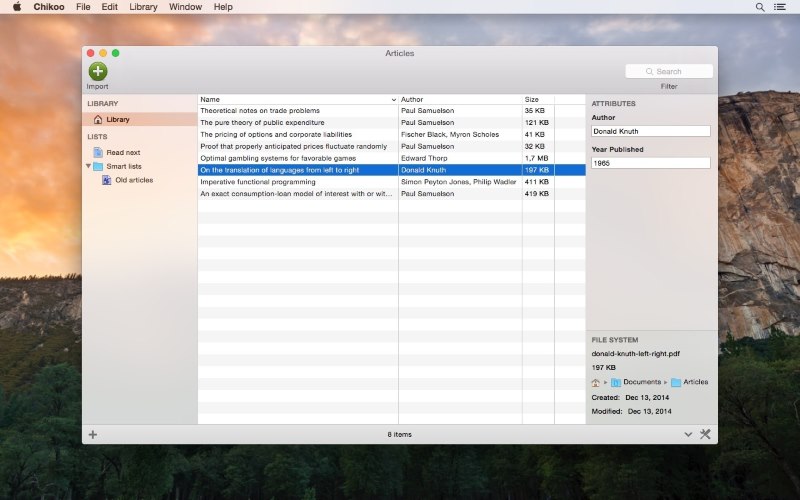Click author cell 'Edward Thorp'
This screenshot has width=800, height=500.
(424, 158)
